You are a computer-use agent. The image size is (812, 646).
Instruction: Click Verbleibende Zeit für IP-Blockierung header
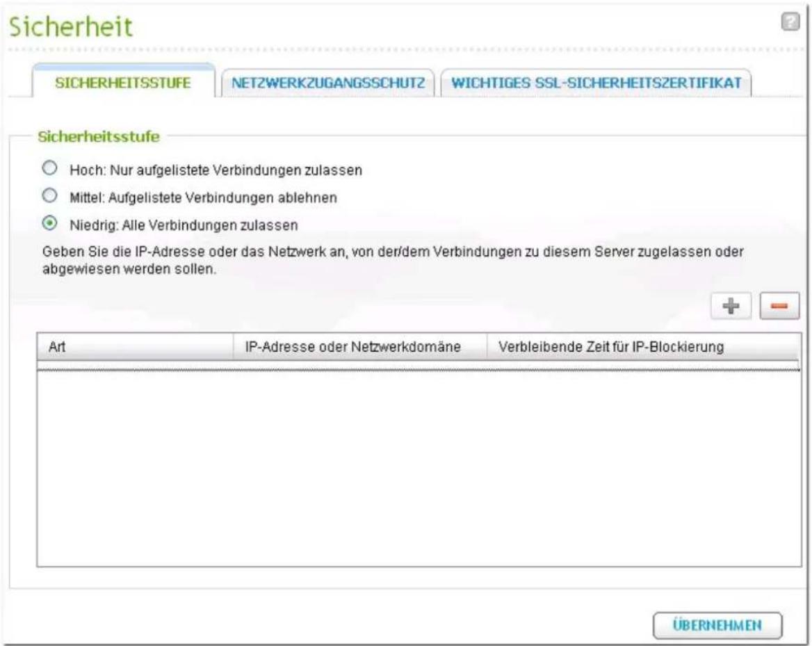click(x=644, y=346)
